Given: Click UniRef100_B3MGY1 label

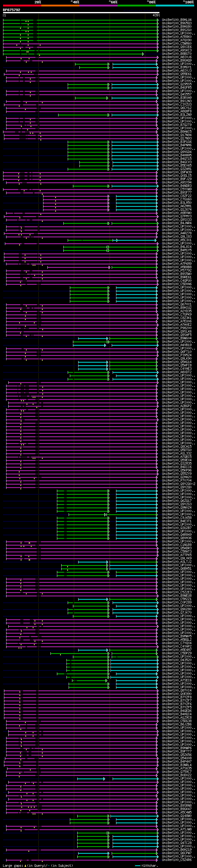Looking at the screenshot, I should [176, 67].
